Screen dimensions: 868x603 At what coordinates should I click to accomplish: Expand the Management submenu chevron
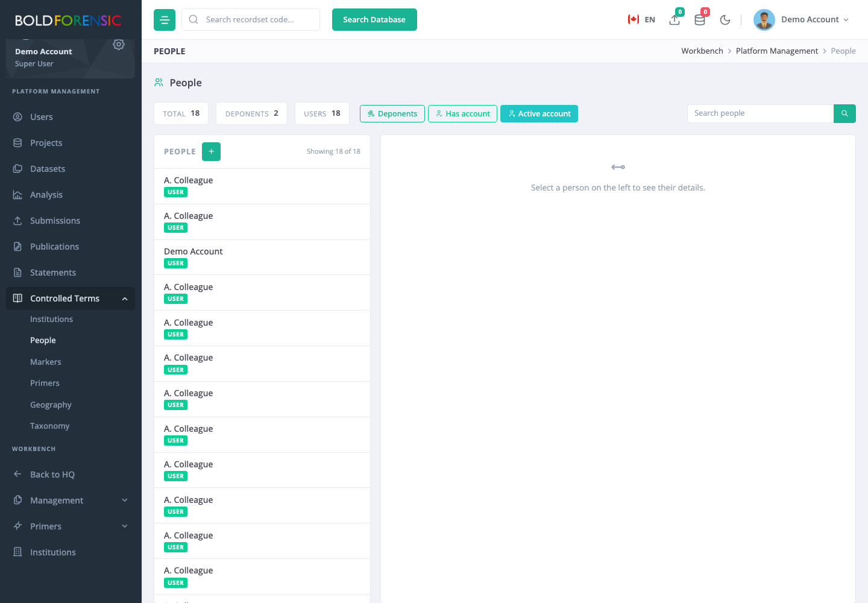pos(125,500)
